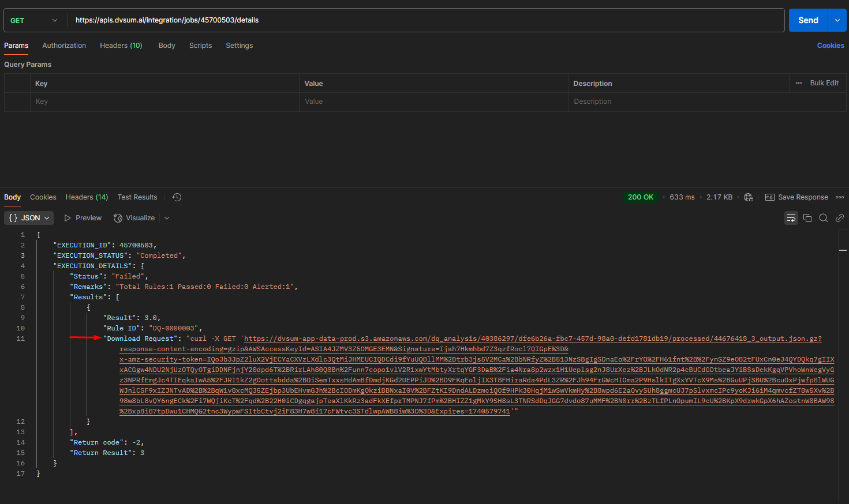The height and width of the screenshot is (504, 849).
Task: Click the "DQ-0000003" Rule ID value
Action: pos(174,328)
